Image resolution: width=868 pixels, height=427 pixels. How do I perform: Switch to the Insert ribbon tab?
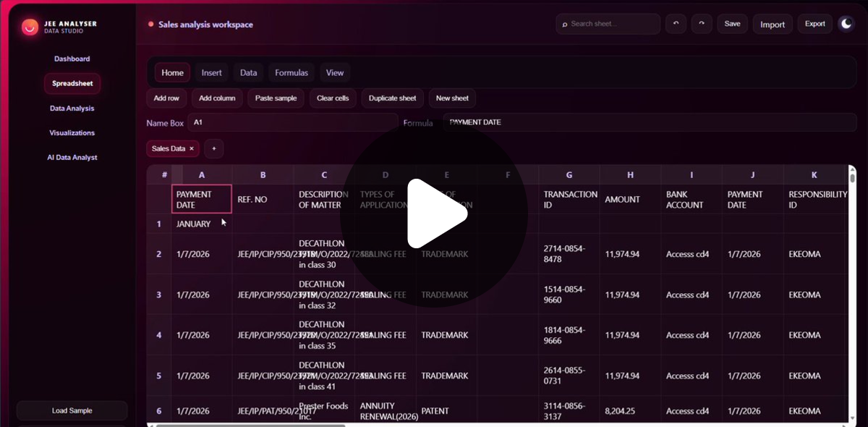212,72
